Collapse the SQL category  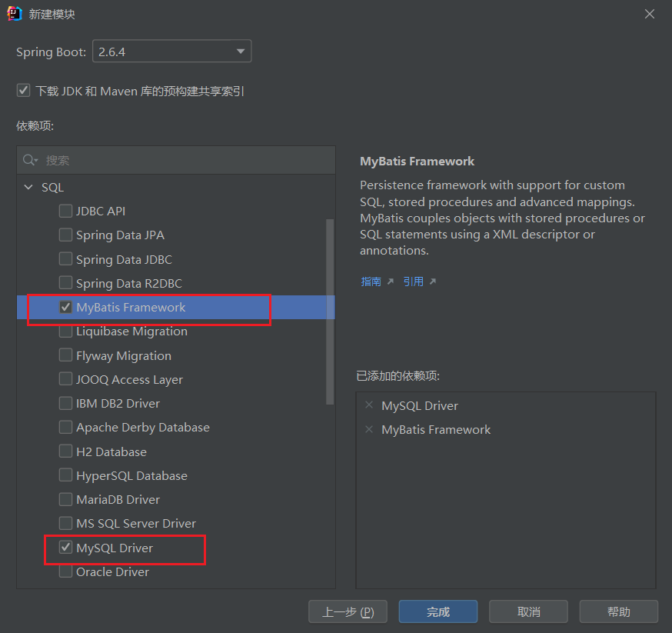point(28,188)
